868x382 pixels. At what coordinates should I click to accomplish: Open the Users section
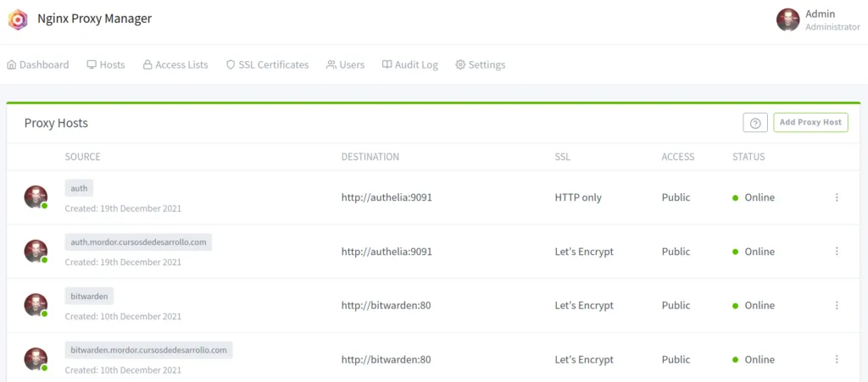tap(345, 64)
